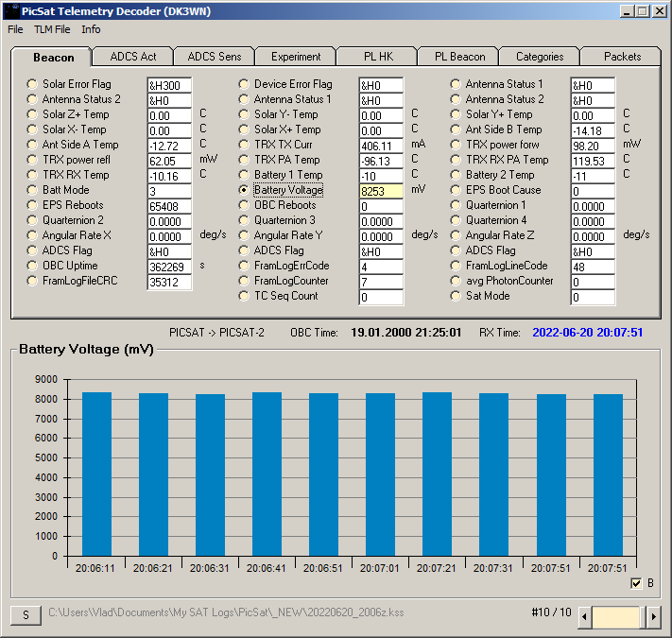
Task: Click the TRX RX PA Temp value 119.53
Action: 593,161
